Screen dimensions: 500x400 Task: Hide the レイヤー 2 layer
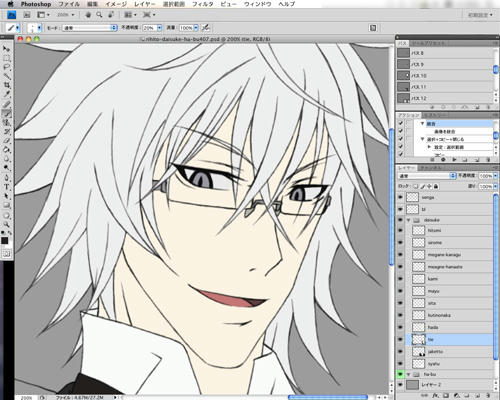pyautogui.click(x=400, y=385)
